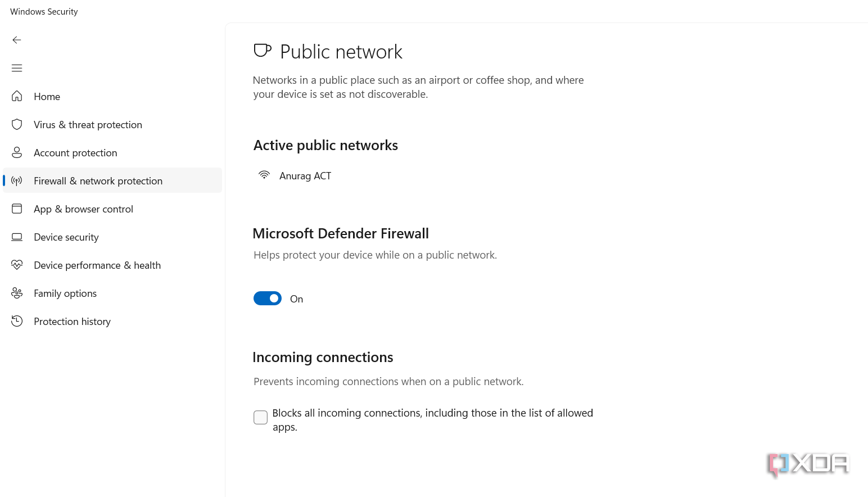Click the Device performance heart icon
Screen dimensions: 868x497
coord(17,265)
